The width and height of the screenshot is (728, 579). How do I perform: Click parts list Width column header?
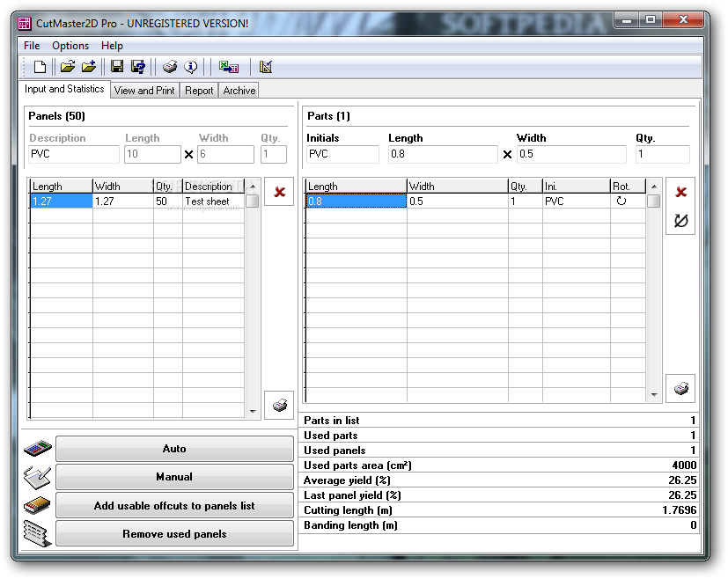(458, 186)
